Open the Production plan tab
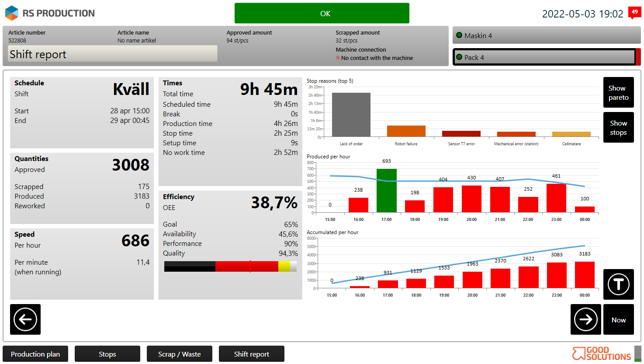The width and height of the screenshot is (644, 364). click(x=35, y=354)
